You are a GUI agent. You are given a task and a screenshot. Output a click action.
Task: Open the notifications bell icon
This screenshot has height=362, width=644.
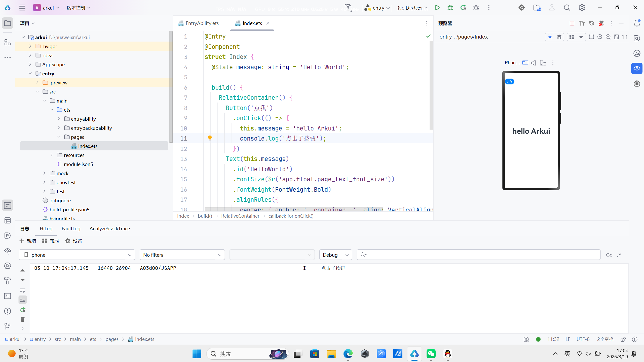637,23
